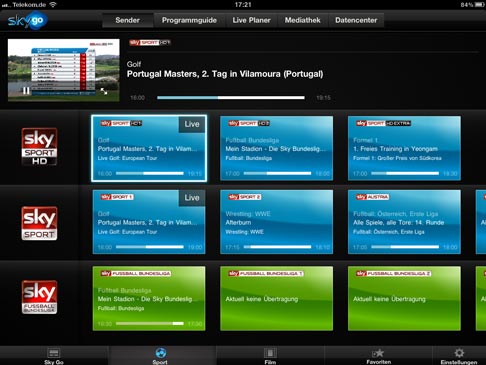Open the Live Planer tab
The image size is (486, 365).
pos(251,20)
